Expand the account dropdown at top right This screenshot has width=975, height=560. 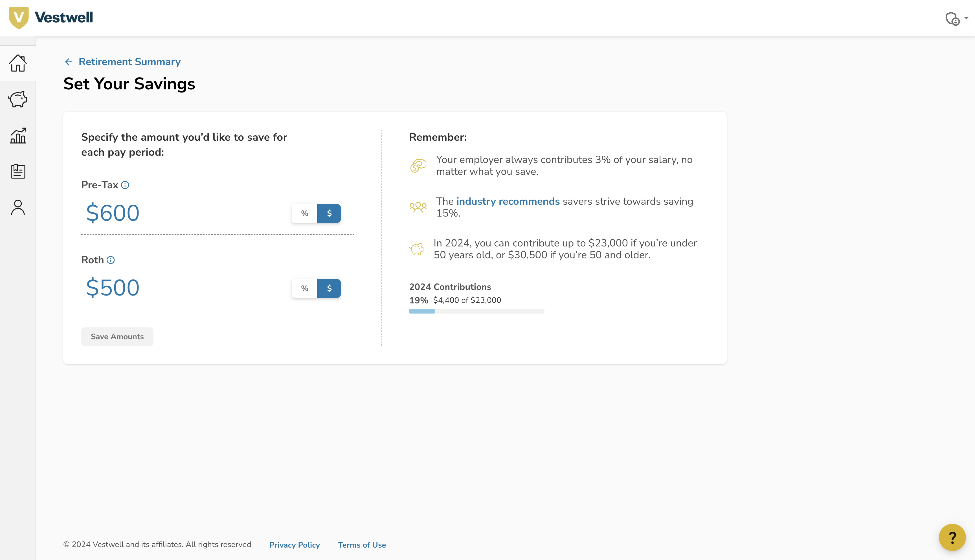pyautogui.click(x=957, y=18)
